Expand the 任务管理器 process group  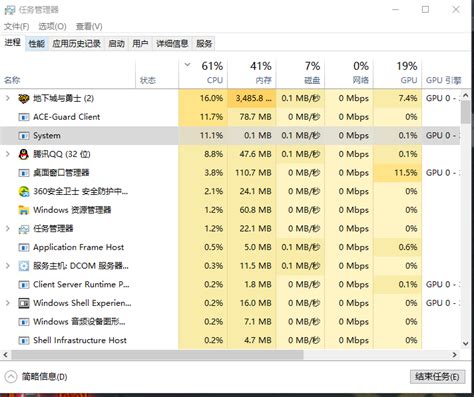pyautogui.click(x=8, y=229)
